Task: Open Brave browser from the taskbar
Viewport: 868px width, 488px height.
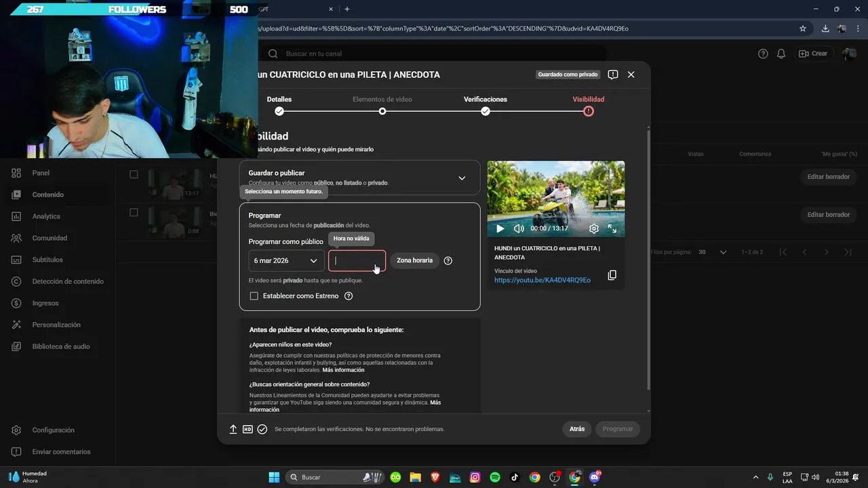Action: [435, 477]
